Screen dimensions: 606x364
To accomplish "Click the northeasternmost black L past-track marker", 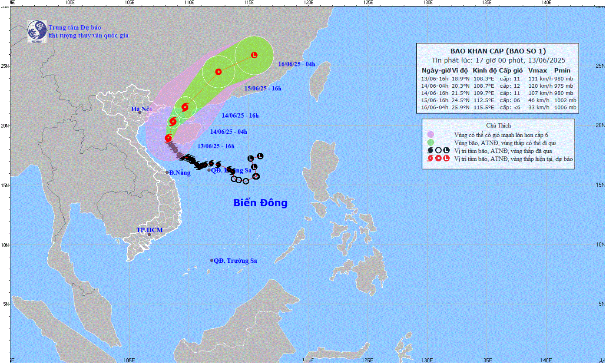I will (x=260, y=156).
